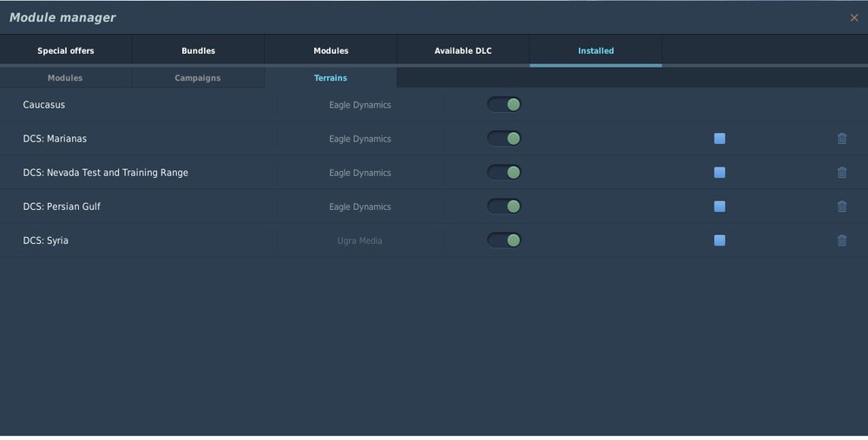Turn off DCS: Nevada terrain toggle
The height and width of the screenshot is (440, 868).
point(504,173)
